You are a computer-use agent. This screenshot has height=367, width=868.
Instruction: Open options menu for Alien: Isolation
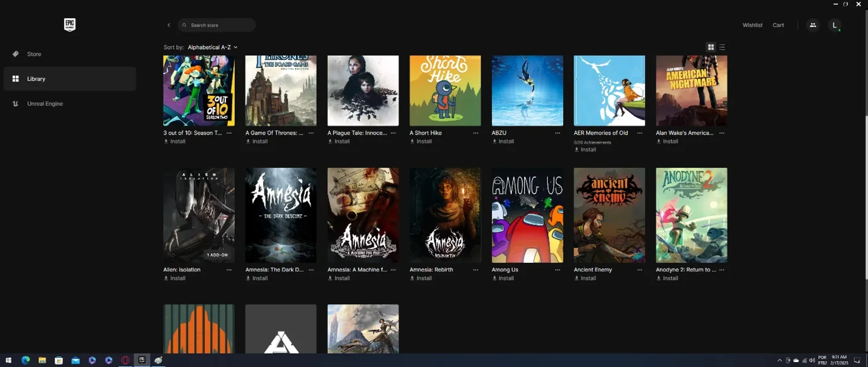coord(229,270)
